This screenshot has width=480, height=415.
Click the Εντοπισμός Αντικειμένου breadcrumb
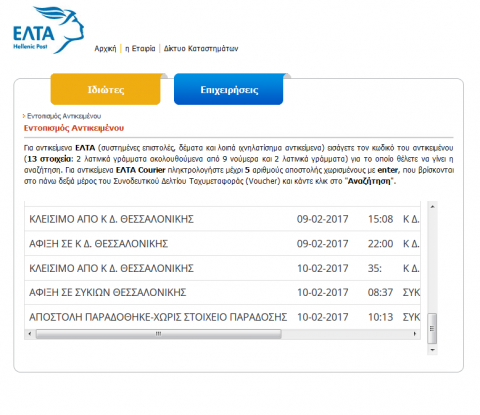64,116
